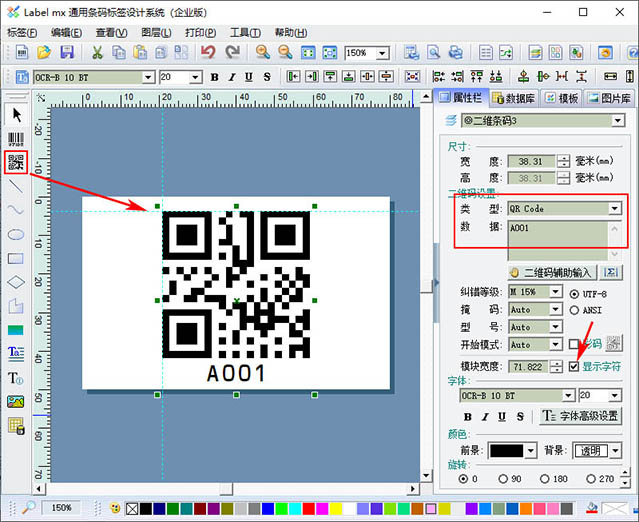The width and height of the screenshot is (639, 522).
Task: Open the 图层(L) menu
Action: [156, 33]
